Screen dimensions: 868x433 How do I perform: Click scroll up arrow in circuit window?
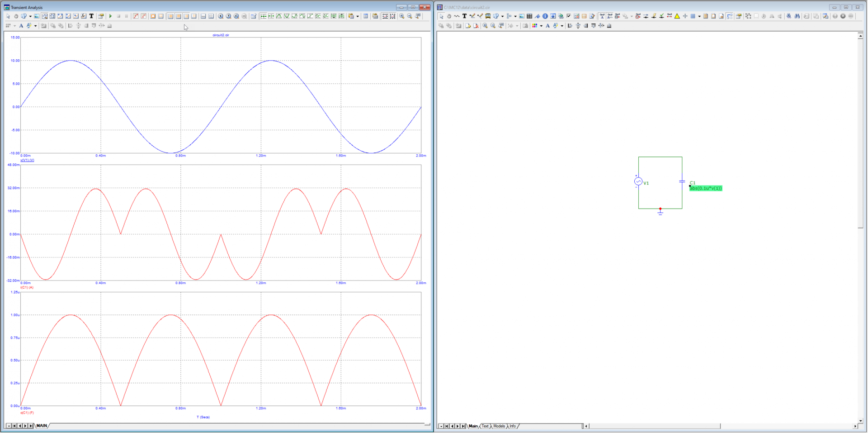(x=860, y=36)
